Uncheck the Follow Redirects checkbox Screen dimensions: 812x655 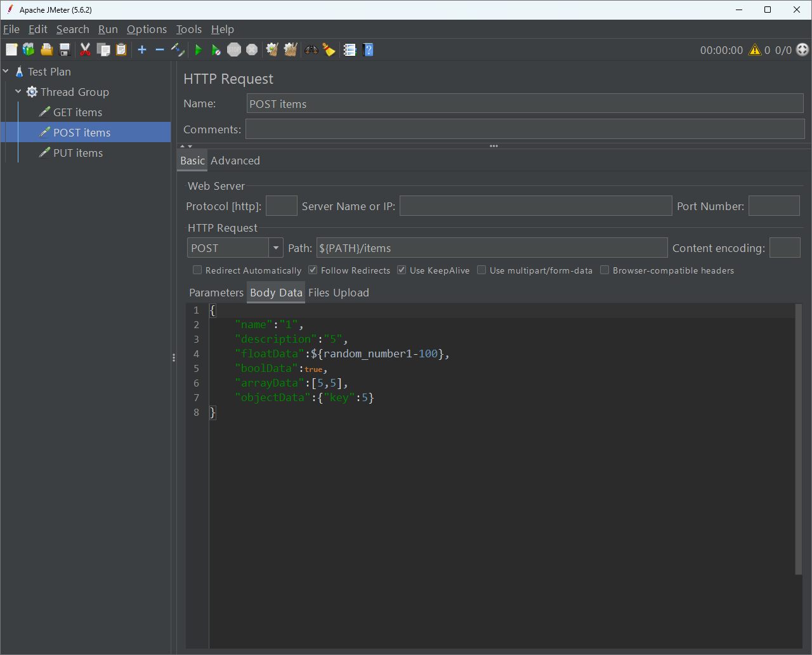(x=313, y=270)
